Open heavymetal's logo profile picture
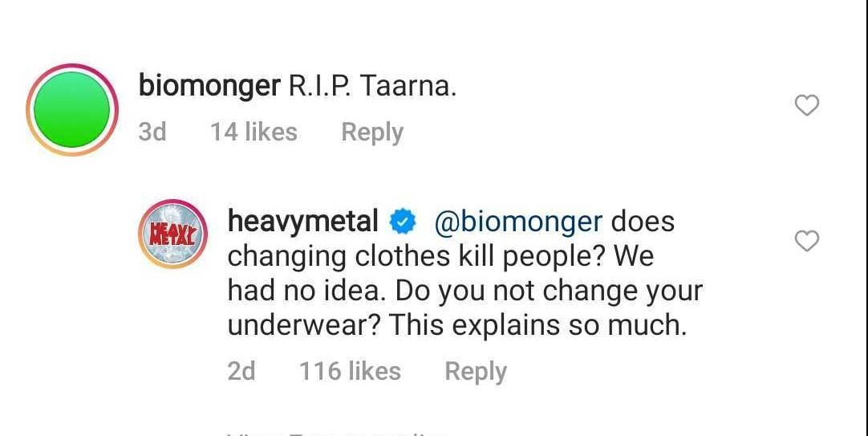This screenshot has height=436, width=868. tap(174, 234)
